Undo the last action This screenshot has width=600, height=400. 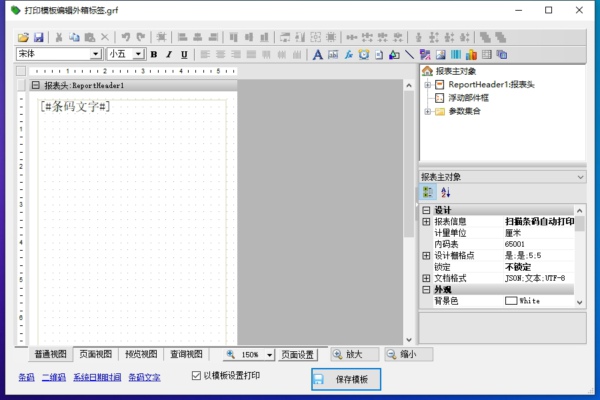(126, 37)
